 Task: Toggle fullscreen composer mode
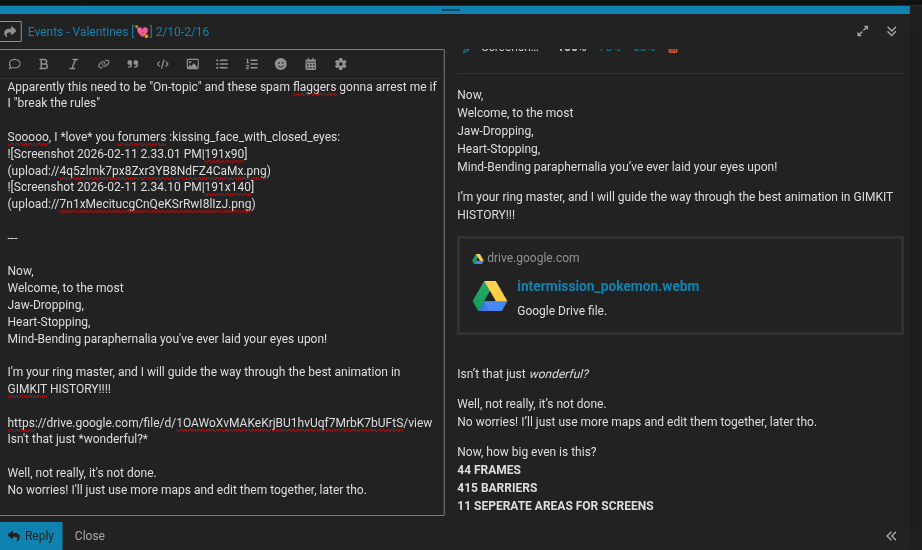[x=863, y=31]
